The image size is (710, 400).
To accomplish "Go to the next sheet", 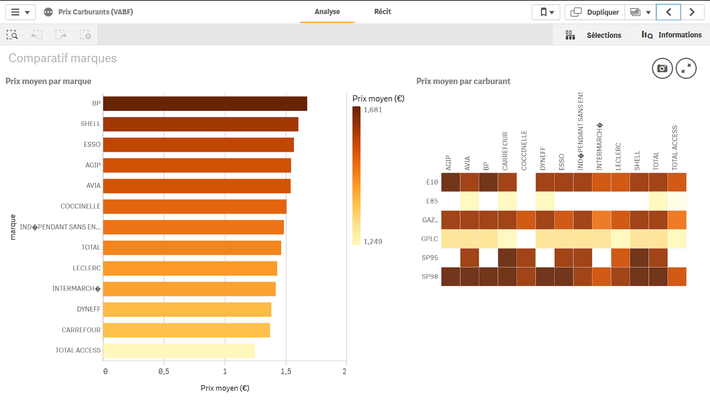I will click(x=692, y=12).
